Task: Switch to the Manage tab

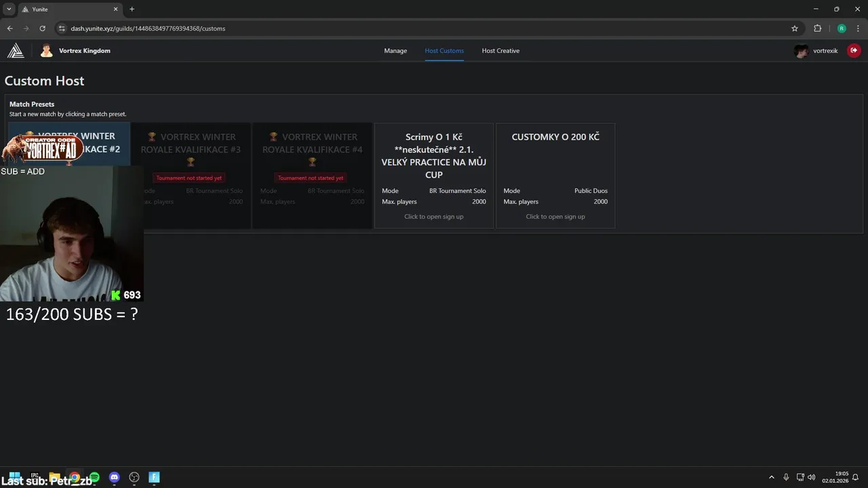Action: (395, 51)
